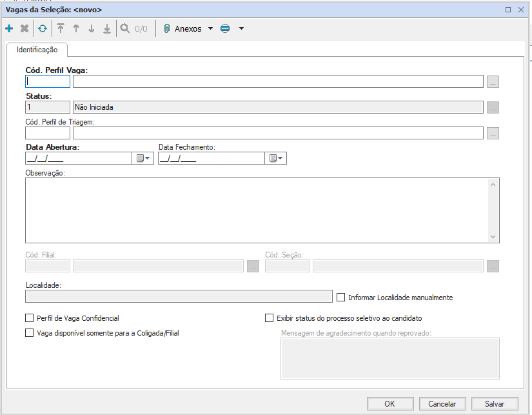Click the blue plus add record icon
This screenshot has height=415, width=532.
[9, 29]
